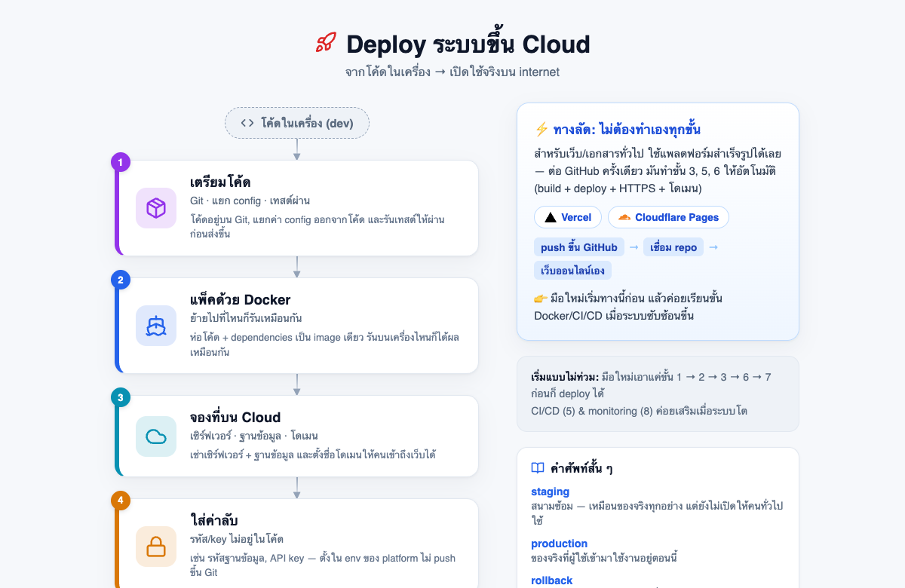The height and width of the screenshot is (588, 905).
Task: Click the orange step 4 badge
Action: coord(121,501)
